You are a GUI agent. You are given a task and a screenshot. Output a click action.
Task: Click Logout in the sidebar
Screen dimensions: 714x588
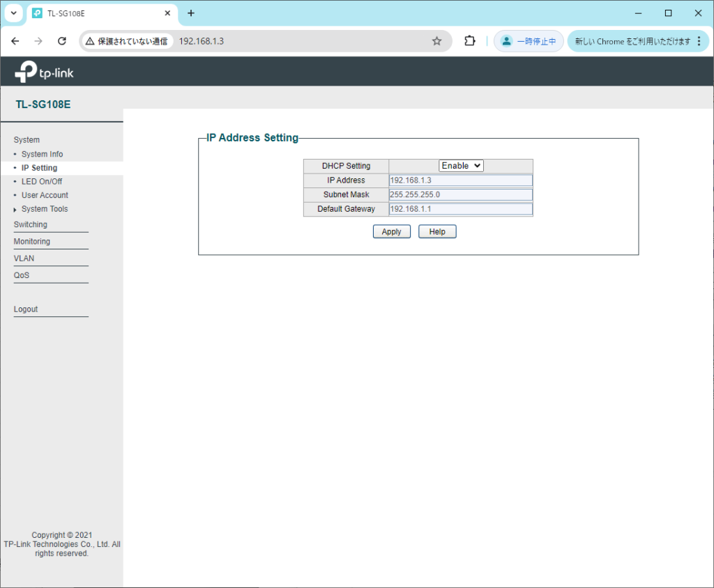click(26, 309)
